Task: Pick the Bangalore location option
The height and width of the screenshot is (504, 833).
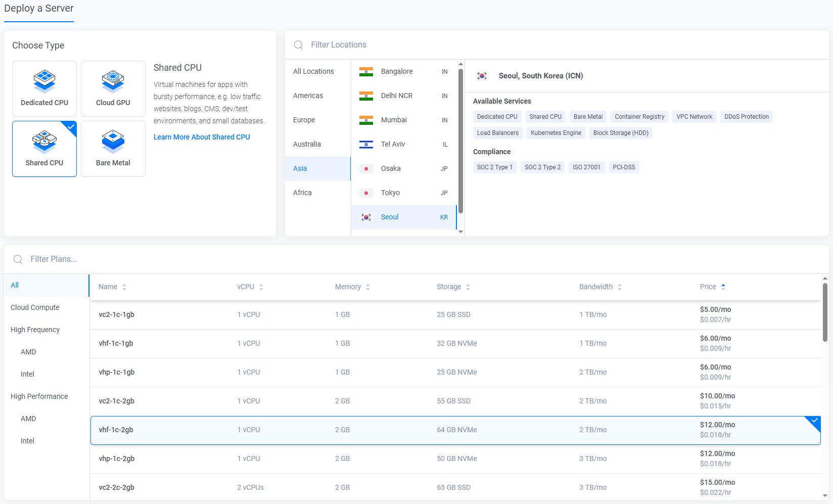Action: coord(403,71)
